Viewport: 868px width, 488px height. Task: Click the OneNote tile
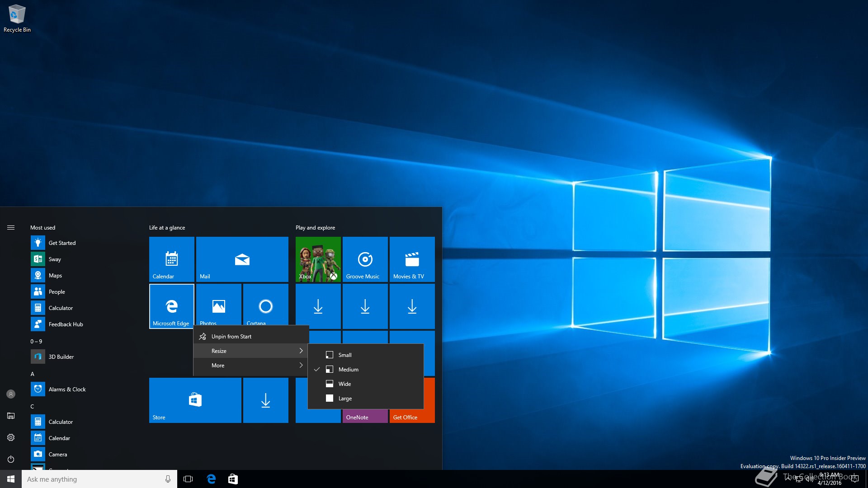365,417
